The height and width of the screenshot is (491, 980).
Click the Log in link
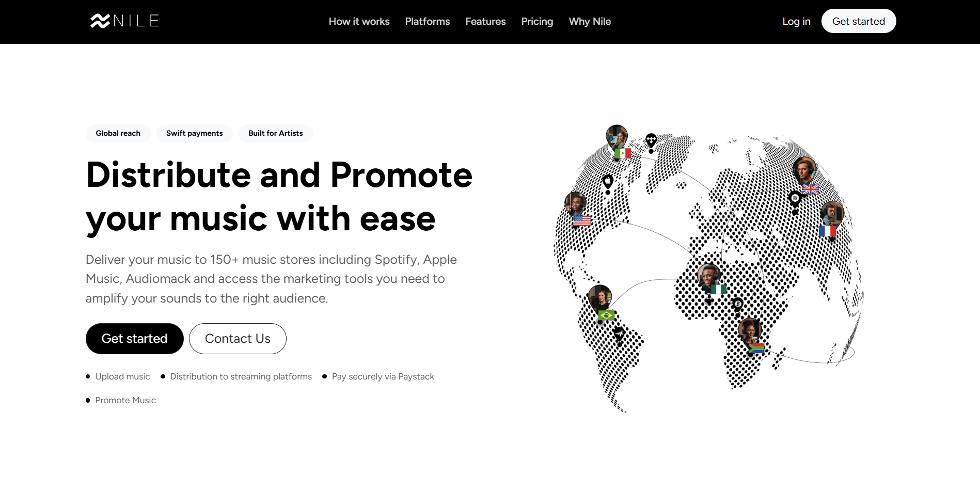pyautogui.click(x=796, y=22)
